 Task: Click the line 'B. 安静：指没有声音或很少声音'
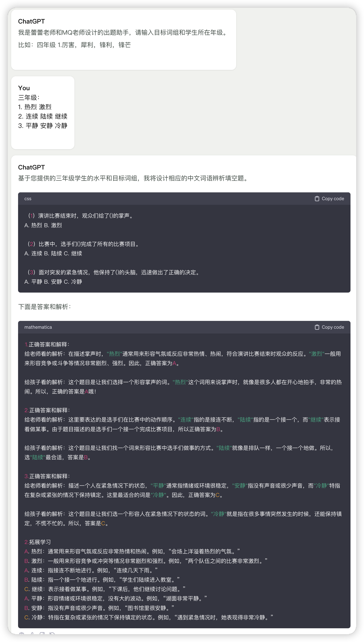(x=99, y=608)
